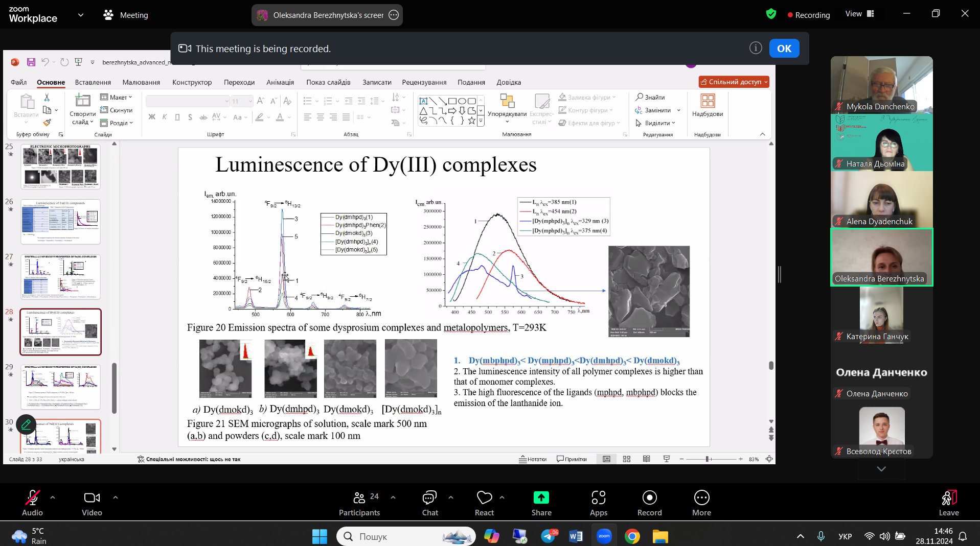This screenshot has height=546, width=980.
Task: Expand the Audio options chevron
Action: click(53, 497)
